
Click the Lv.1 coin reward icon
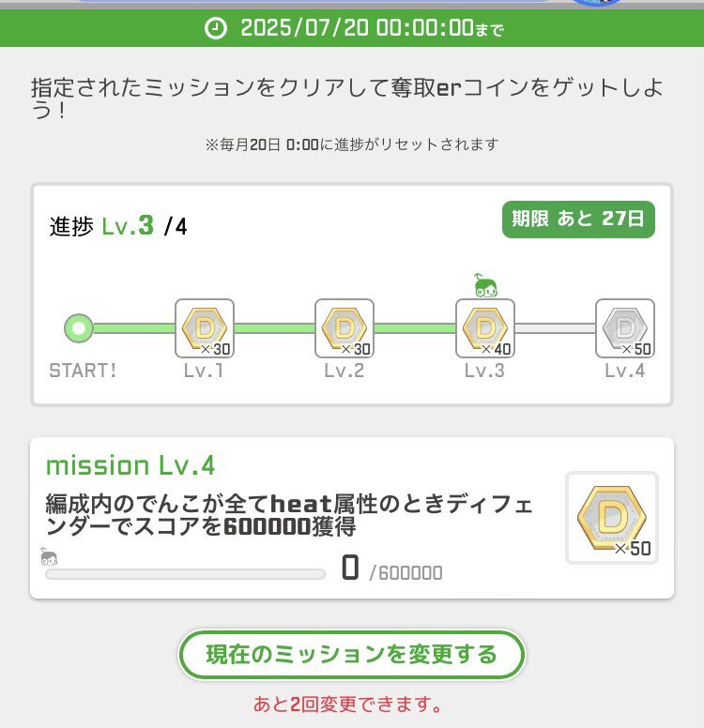(205, 328)
